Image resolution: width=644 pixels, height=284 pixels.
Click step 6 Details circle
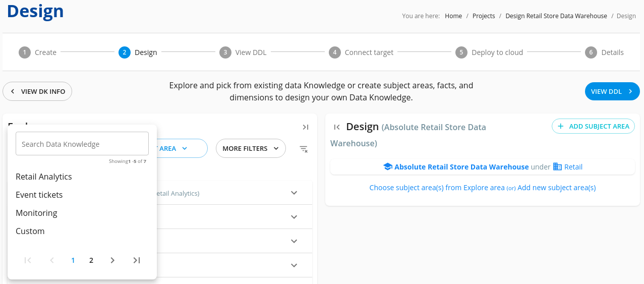point(592,52)
